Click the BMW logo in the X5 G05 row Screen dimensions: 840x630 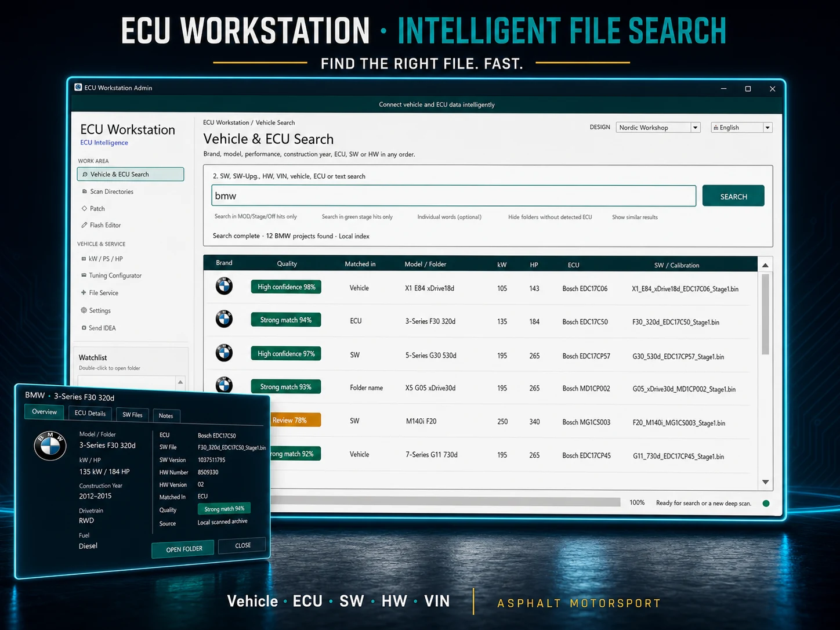click(x=225, y=385)
